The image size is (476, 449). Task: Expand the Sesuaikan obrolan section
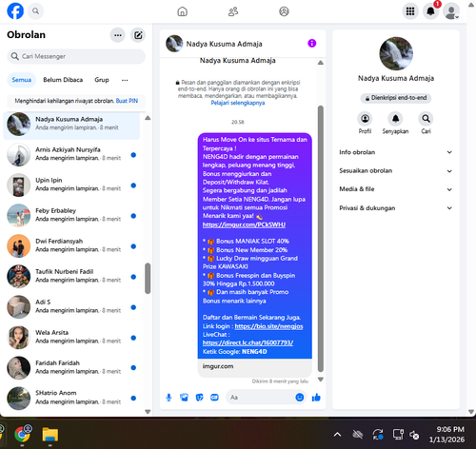click(x=395, y=170)
